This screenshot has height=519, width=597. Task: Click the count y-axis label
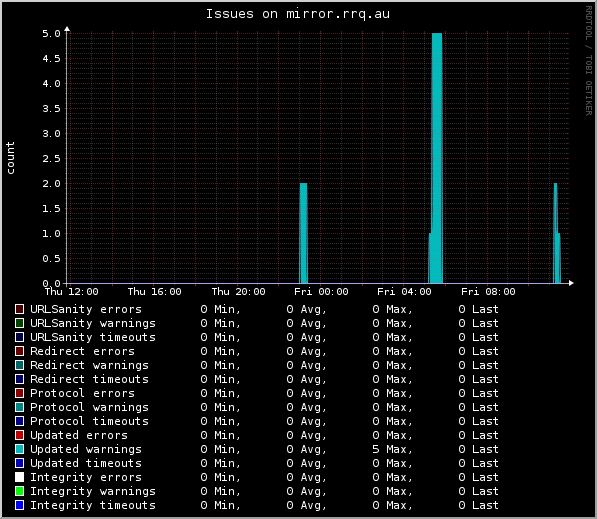coord(10,158)
